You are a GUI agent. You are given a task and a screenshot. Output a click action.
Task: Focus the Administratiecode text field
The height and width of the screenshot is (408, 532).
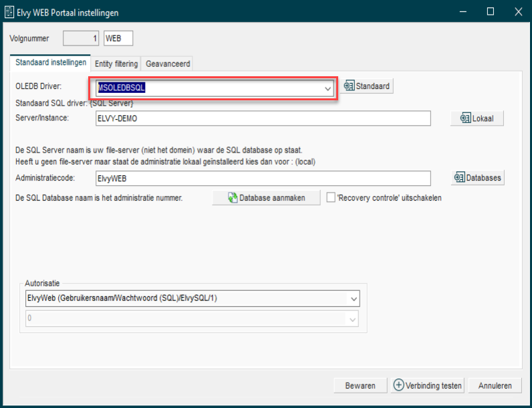[x=262, y=178]
